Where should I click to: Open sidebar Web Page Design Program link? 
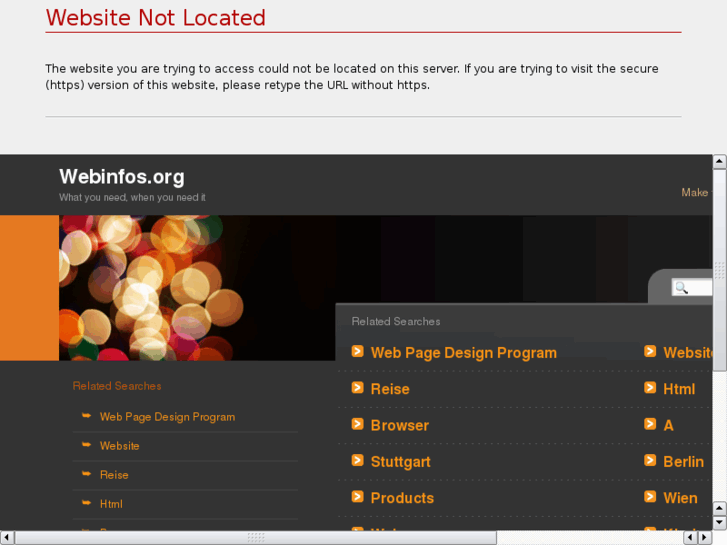167,417
